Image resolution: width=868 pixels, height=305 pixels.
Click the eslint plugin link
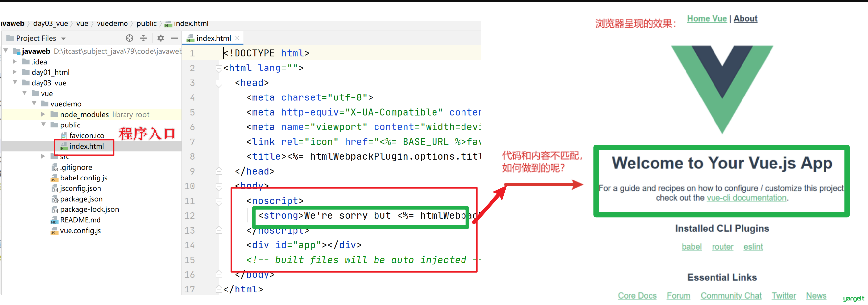[x=753, y=247]
